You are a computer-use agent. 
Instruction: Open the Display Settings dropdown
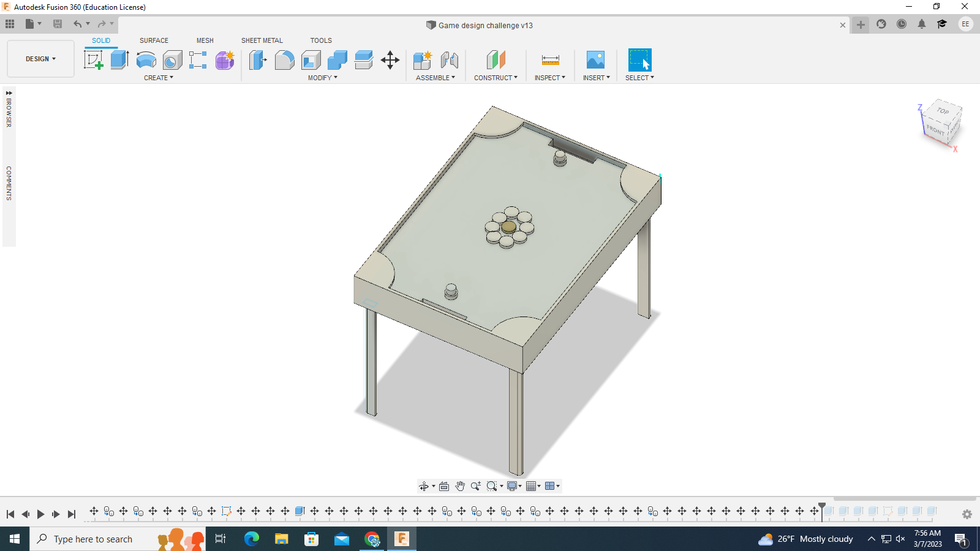(513, 485)
